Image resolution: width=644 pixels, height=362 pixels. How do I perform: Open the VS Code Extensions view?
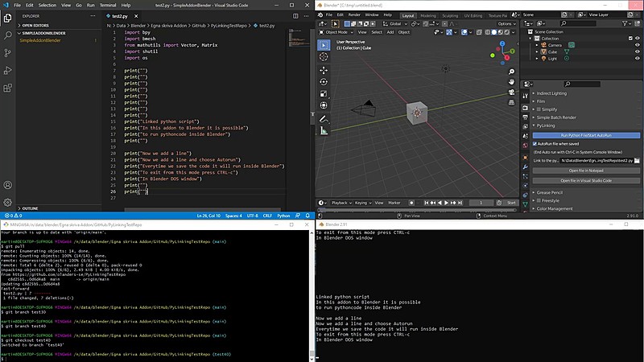7,88
